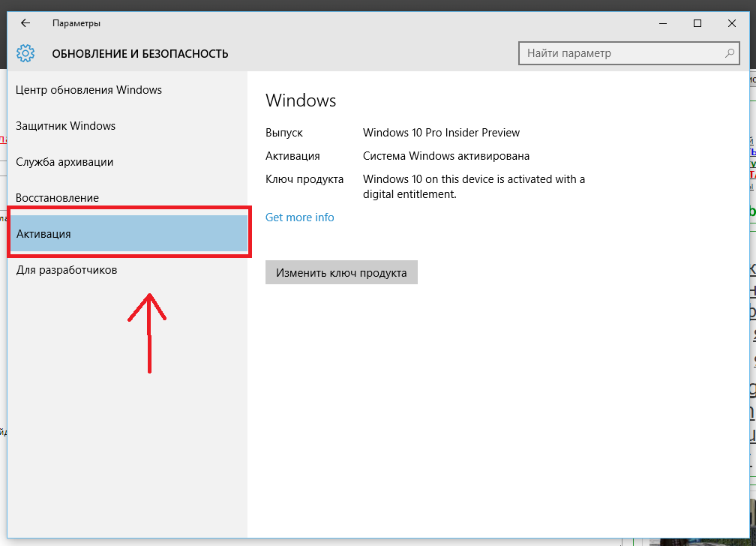Go to Служба архивации section

tap(64, 162)
